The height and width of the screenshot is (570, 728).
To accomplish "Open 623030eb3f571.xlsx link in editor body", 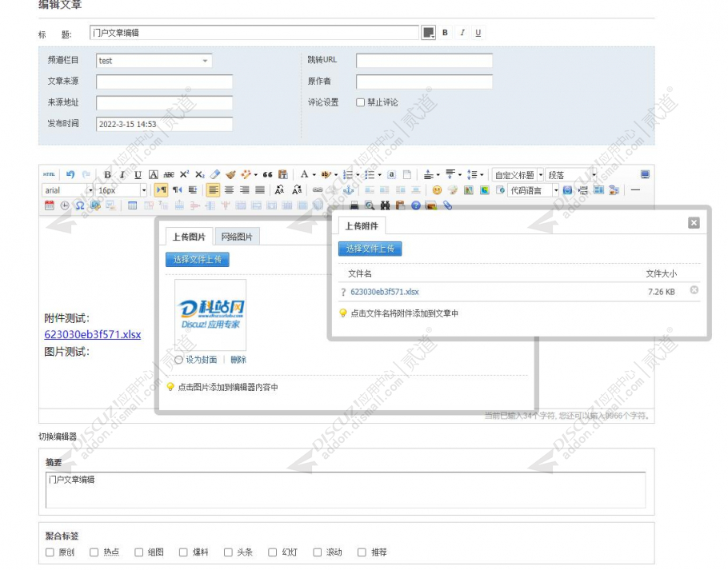I will [92, 334].
